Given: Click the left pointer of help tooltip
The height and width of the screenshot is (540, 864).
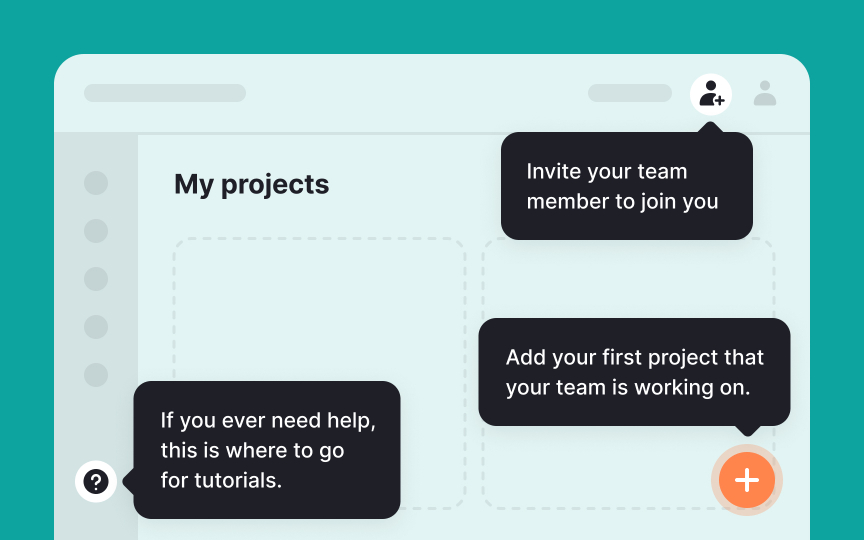Looking at the screenshot, I should coord(128,481).
